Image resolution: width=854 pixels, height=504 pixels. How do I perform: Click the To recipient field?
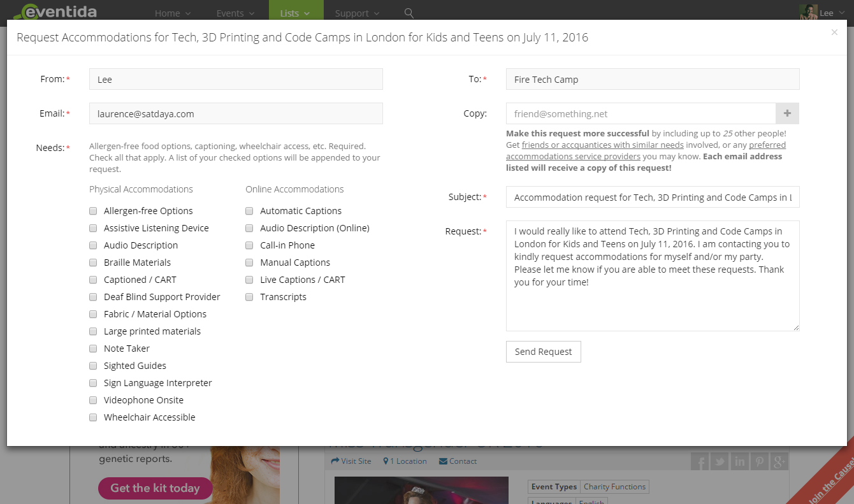[x=653, y=79]
